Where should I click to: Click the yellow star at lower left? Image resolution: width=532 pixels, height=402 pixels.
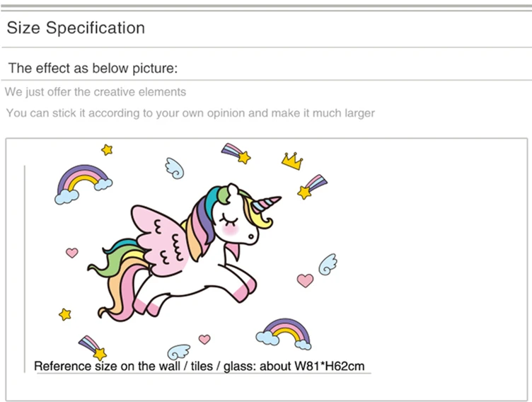(65, 314)
